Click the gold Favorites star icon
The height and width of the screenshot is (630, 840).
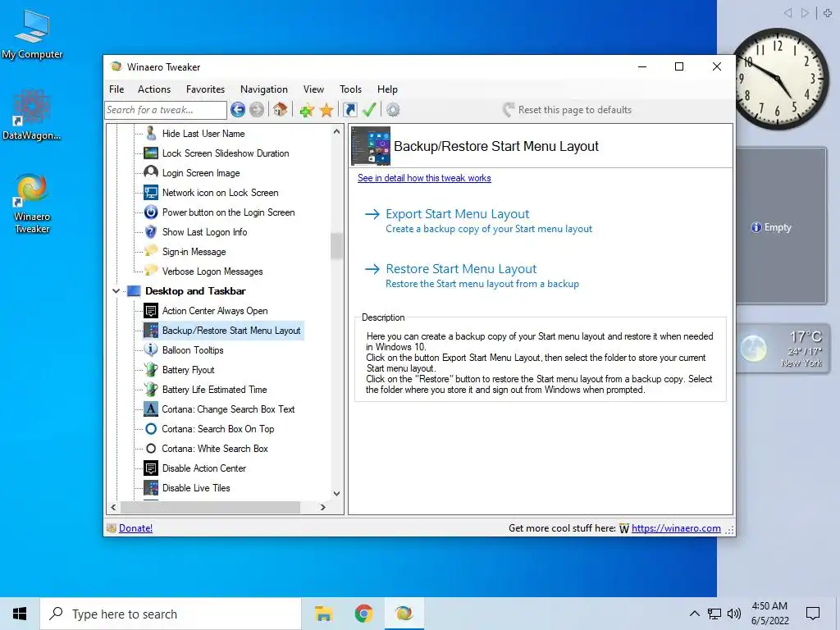click(x=326, y=110)
